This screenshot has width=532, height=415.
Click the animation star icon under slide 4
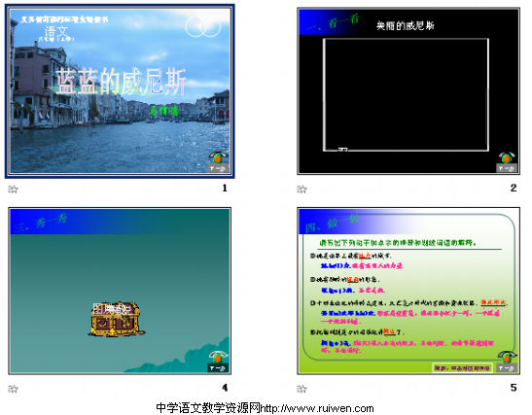point(13,388)
